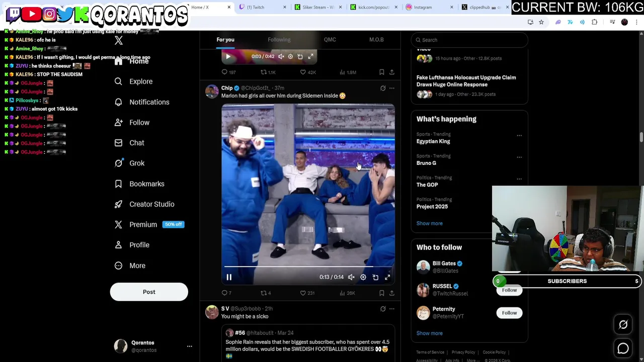Like Chip's post with 231 likes
644x362 pixels.
307,293
